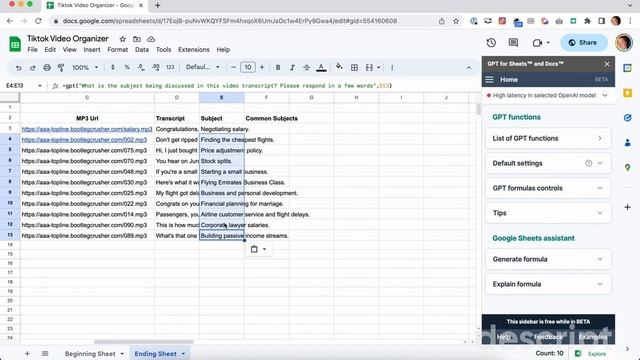Open the Insert menu
This screenshot has width=640, height=360.
[92, 50]
